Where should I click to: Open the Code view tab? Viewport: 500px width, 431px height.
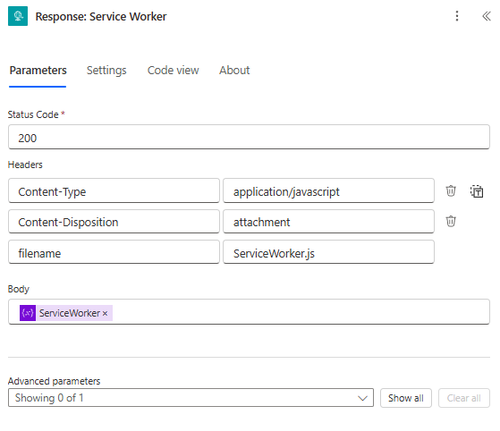[x=173, y=70]
